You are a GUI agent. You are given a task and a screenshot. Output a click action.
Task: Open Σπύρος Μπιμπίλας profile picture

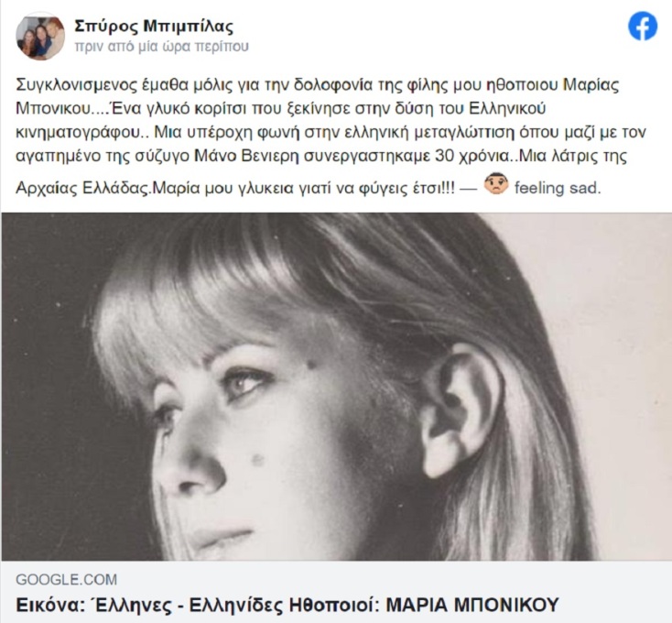tap(40, 38)
